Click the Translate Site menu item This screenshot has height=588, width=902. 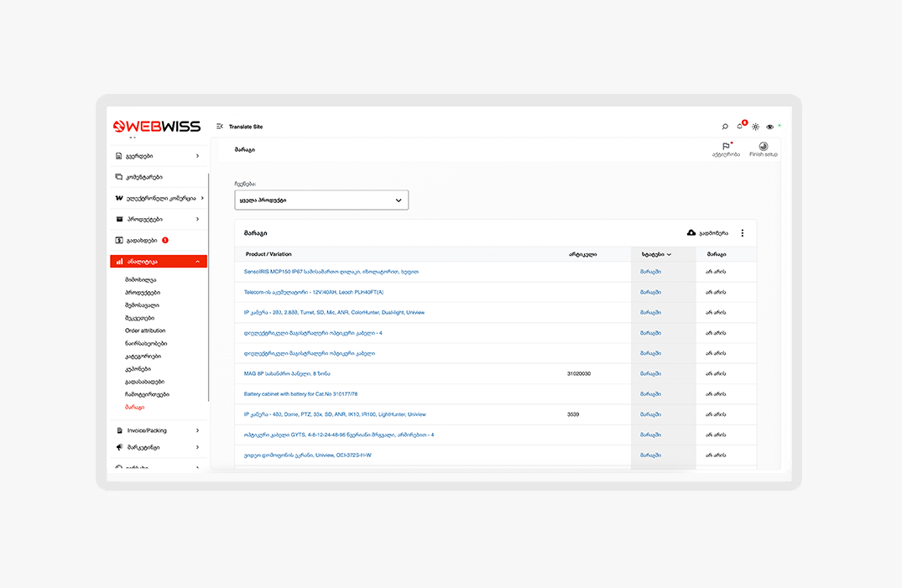pyautogui.click(x=246, y=127)
